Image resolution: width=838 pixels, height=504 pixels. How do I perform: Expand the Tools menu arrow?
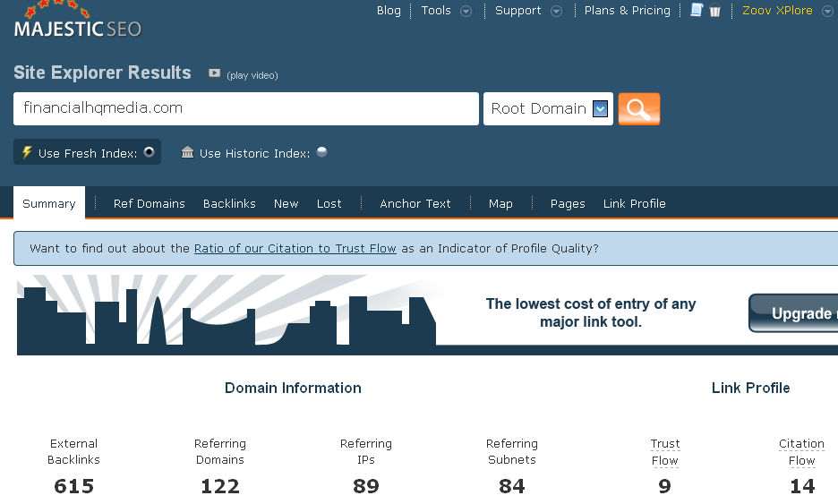click(466, 12)
